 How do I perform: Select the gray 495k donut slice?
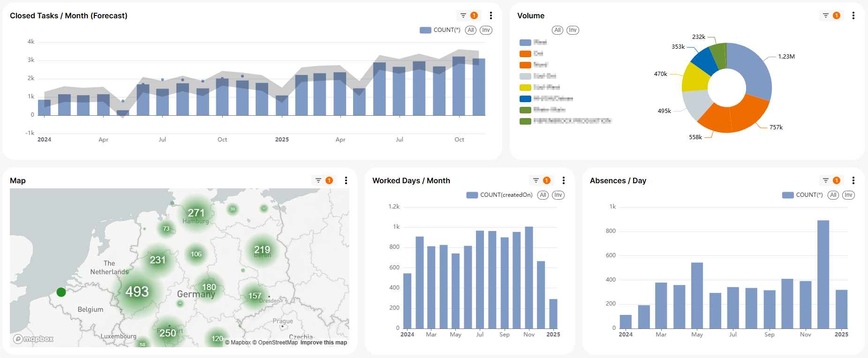[x=697, y=104]
